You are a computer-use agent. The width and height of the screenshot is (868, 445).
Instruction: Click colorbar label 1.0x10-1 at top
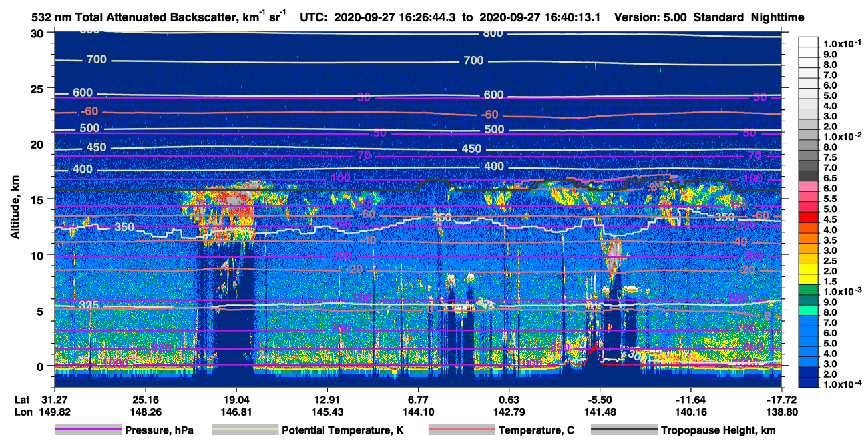pos(842,43)
